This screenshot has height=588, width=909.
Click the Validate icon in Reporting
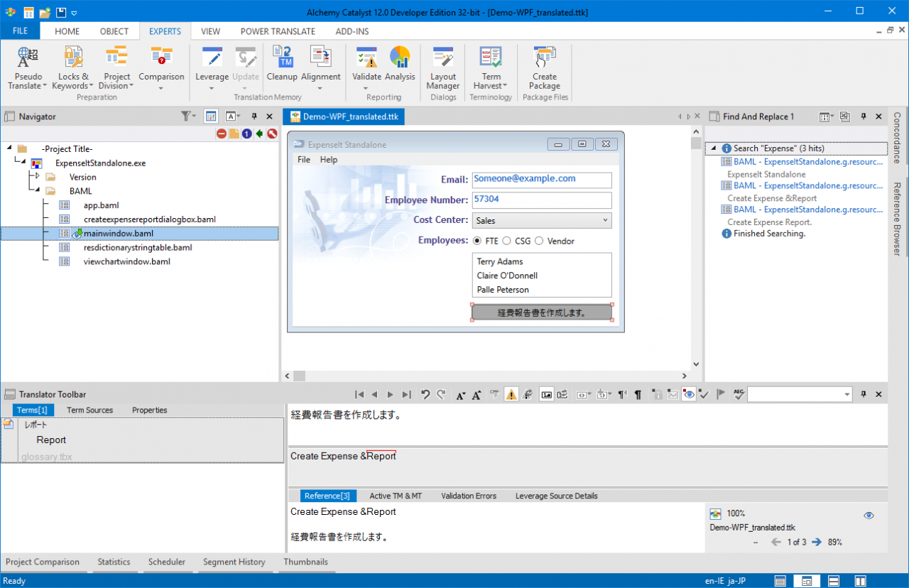(x=366, y=58)
